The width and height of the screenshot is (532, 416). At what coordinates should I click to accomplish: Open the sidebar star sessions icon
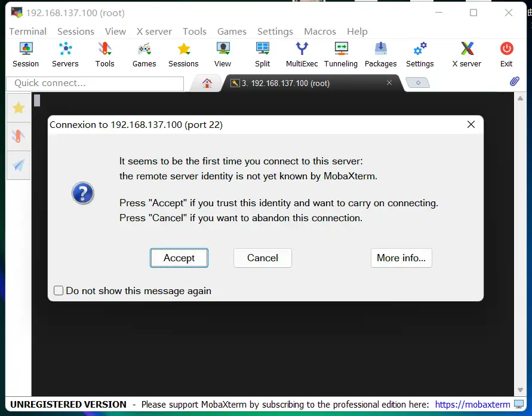19,108
